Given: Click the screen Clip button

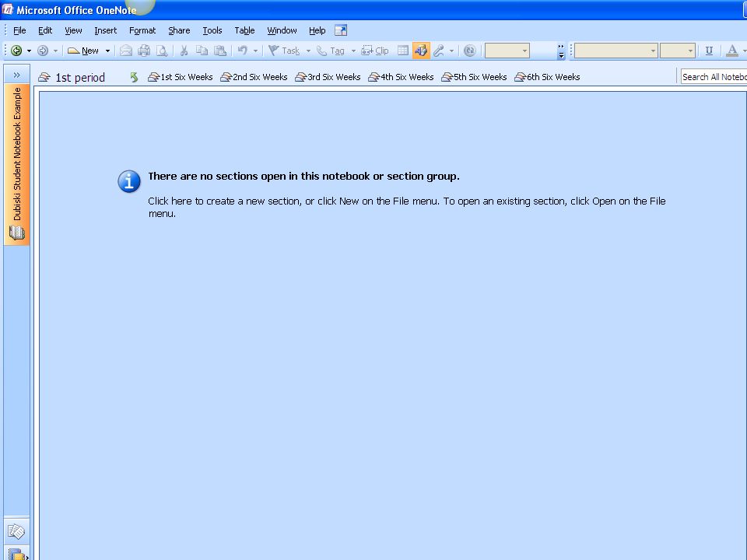Looking at the screenshot, I should [375, 51].
